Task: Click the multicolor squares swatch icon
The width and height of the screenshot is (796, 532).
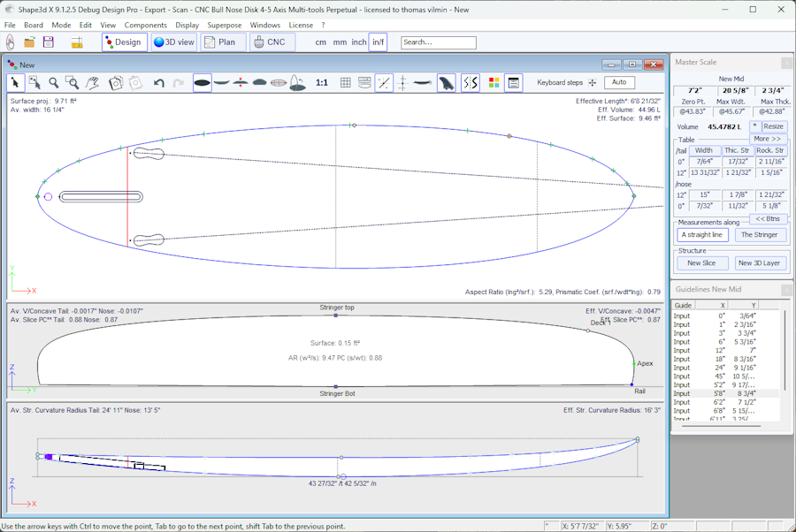Action: (x=494, y=82)
